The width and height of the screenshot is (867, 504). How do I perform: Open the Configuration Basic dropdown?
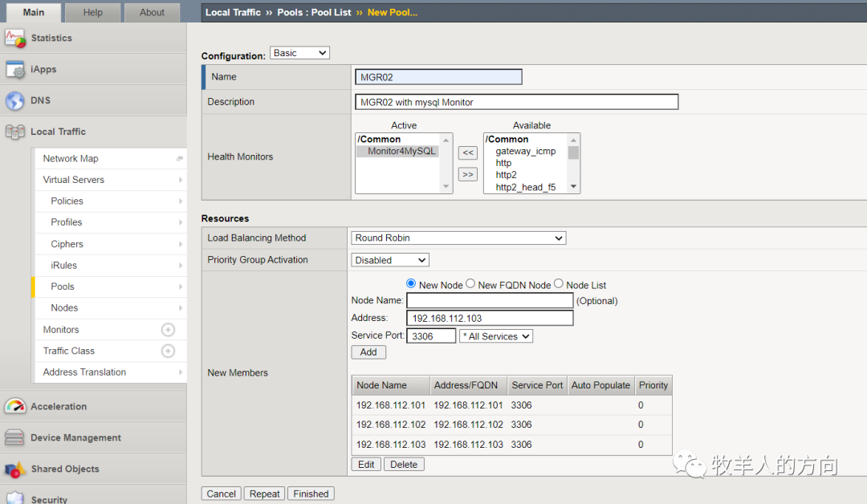click(299, 53)
